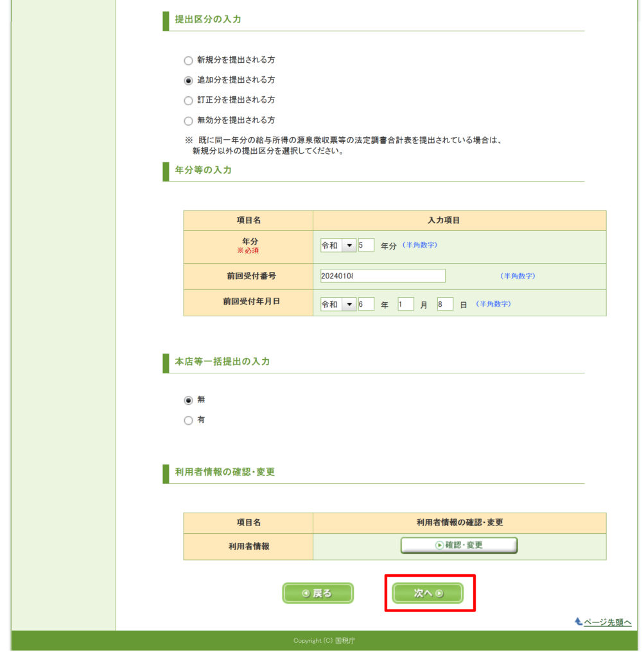The height and width of the screenshot is (657, 644).
Task: Select the 追加分を提出される方 radio button
Action: [188, 81]
